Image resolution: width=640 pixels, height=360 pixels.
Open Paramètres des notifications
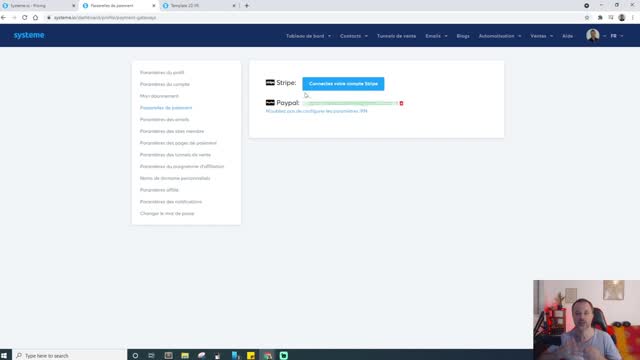(171, 202)
